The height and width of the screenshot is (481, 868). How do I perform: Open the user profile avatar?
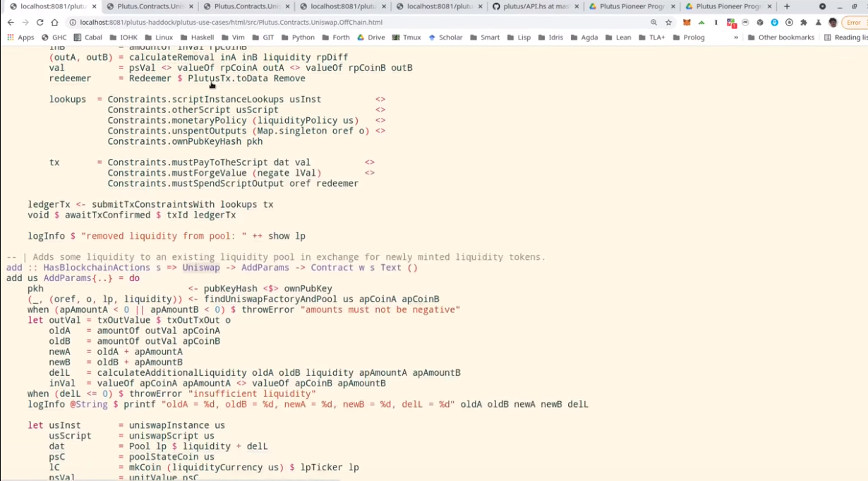[x=833, y=23]
